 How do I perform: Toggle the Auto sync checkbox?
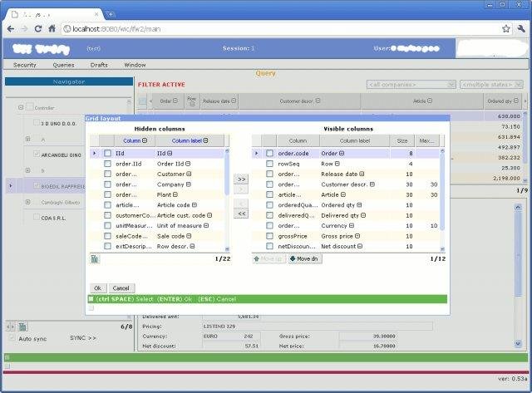12,338
